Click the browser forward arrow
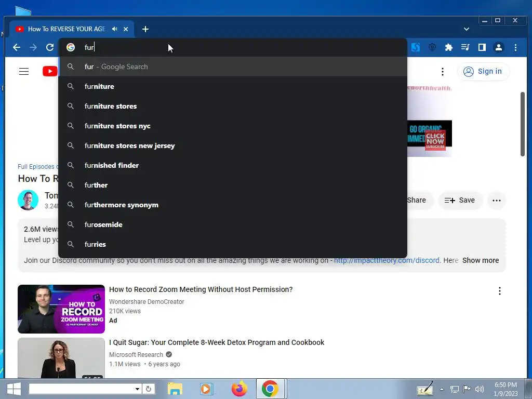 click(33, 47)
